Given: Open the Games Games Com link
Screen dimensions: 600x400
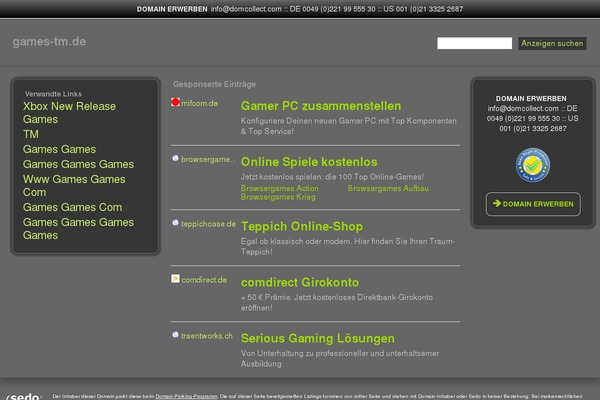Looking at the screenshot, I should click(x=73, y=207).
